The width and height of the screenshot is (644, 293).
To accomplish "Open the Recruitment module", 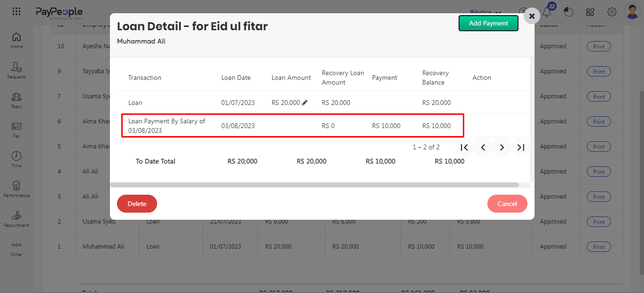I will click(x=17, y=219).
